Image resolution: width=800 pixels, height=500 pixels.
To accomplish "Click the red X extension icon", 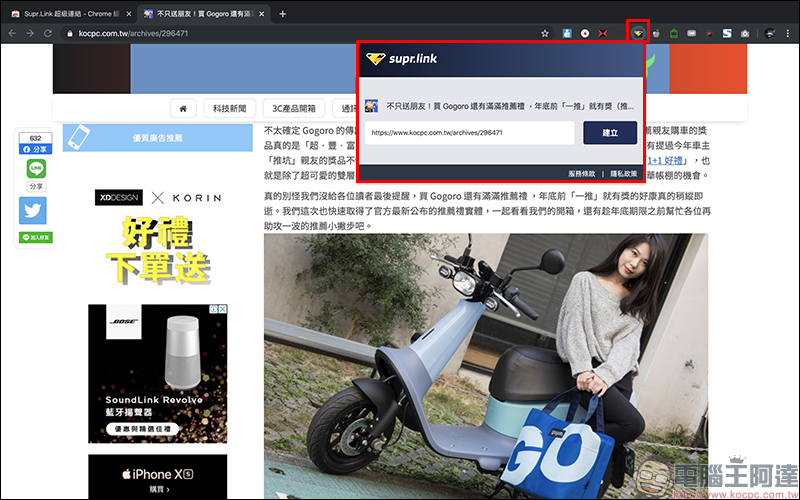I will tap(603, 33).
